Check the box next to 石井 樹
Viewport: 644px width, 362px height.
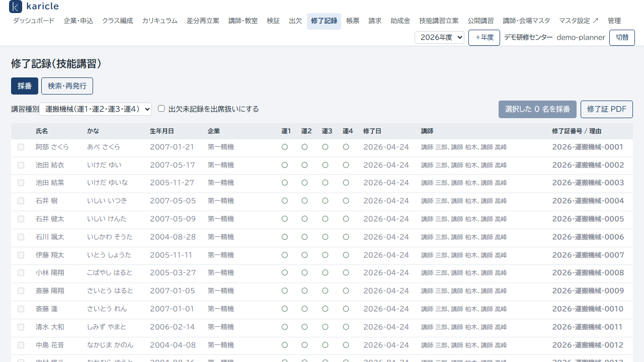pyautogui.click(x=21, y=201)
